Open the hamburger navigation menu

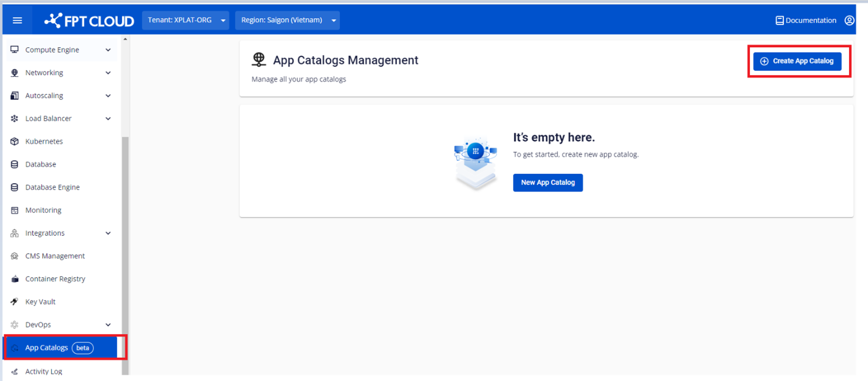[18, 21]
